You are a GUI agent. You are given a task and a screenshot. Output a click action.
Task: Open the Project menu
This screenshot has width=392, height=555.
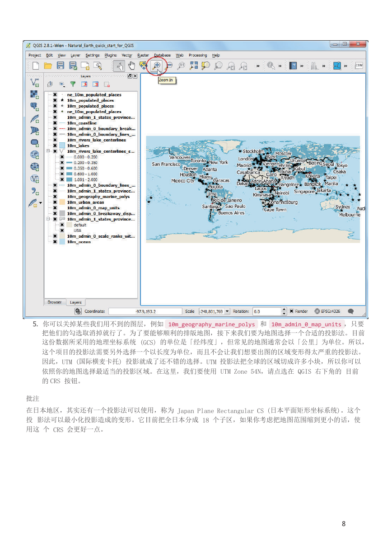35,55
